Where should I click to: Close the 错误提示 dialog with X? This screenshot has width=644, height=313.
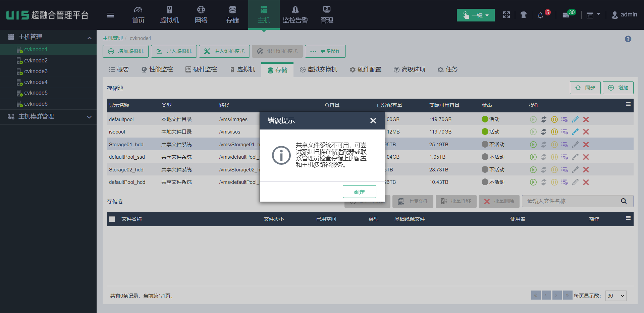(373, 121)
